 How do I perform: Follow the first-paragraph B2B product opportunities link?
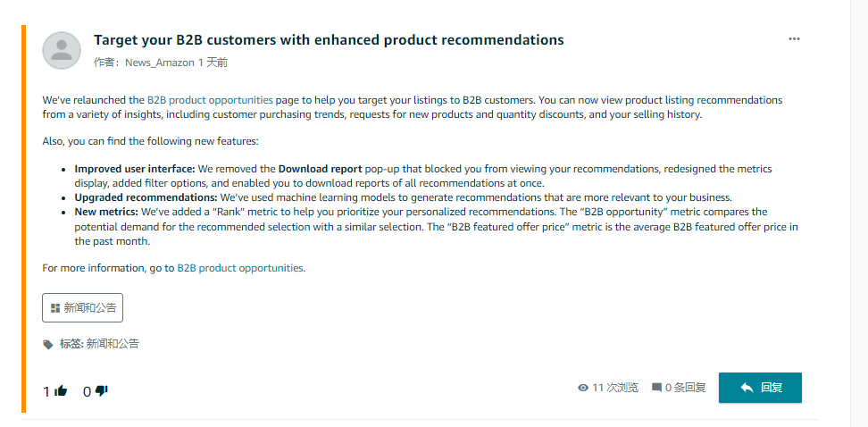coord(210,100)
